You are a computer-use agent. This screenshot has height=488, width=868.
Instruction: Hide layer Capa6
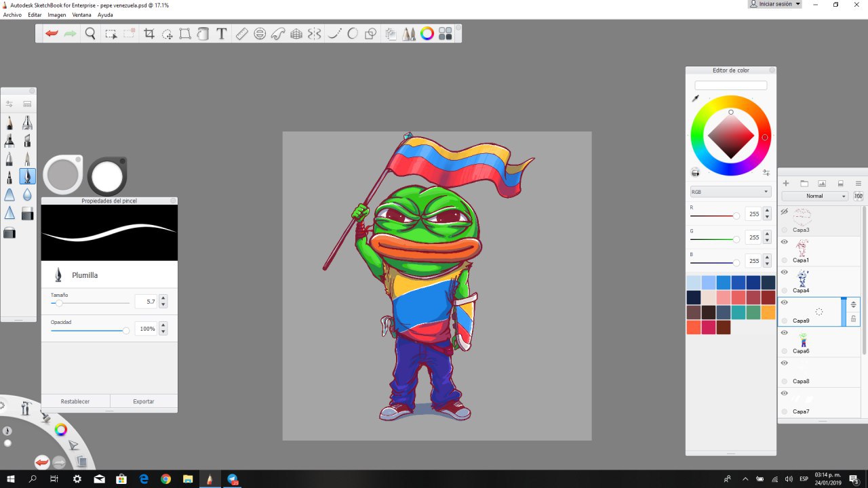[784, 333]
